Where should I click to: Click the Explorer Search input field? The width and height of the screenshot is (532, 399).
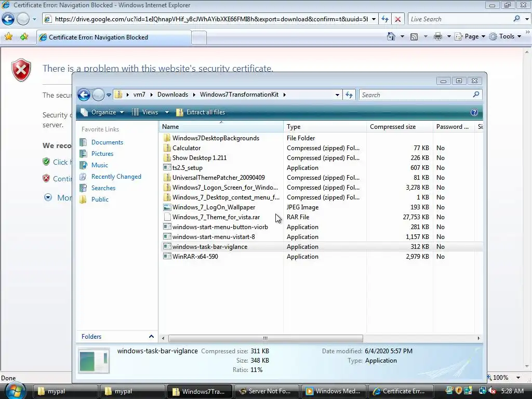point(416,95)
